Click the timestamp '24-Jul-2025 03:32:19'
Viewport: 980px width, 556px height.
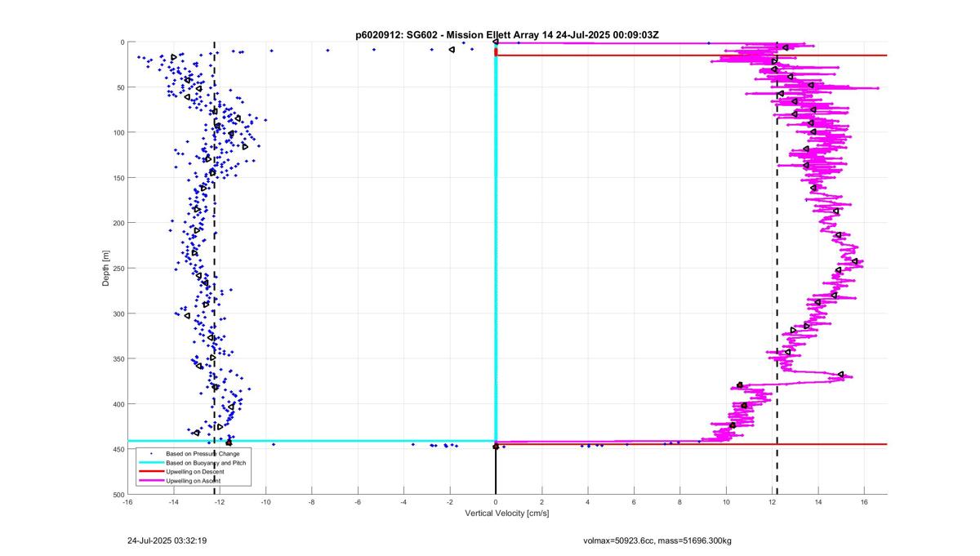[x=167, y=540]
